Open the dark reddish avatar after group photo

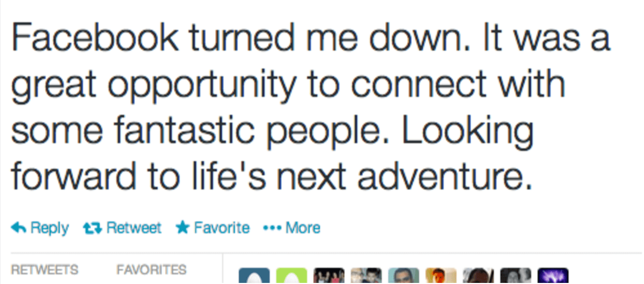366,276
